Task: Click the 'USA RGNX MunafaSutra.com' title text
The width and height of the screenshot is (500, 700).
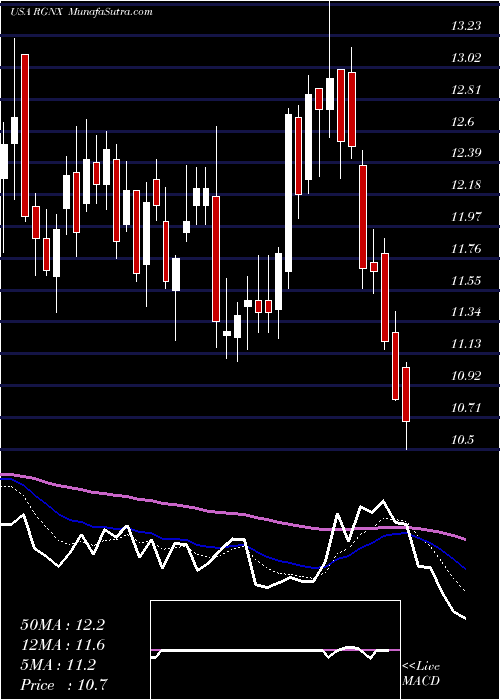Action: [81, 12]
